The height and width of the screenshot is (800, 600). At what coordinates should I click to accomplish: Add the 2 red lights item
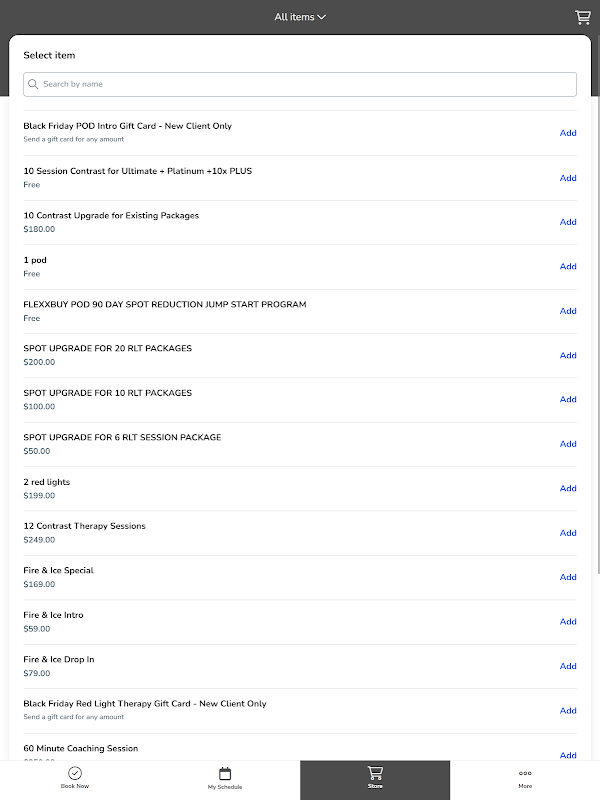coord(568,488)
